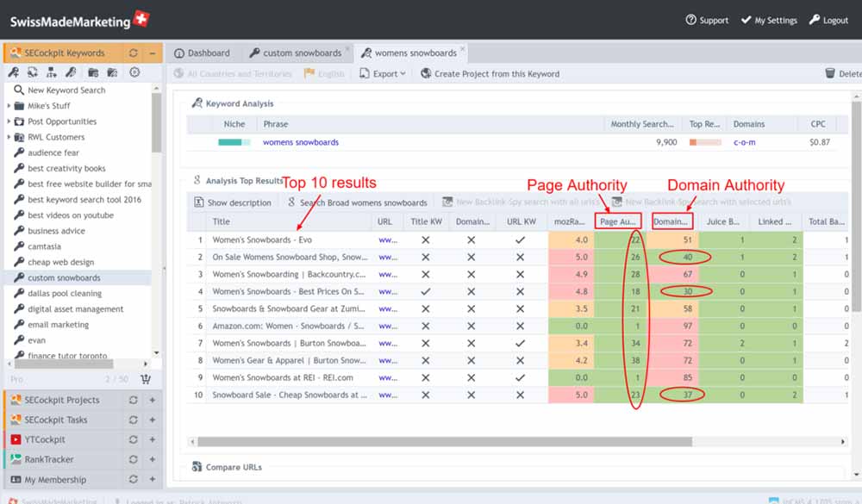Screen dimensions: 862x504
Task: Click Show description button
Action: (233, 202)
